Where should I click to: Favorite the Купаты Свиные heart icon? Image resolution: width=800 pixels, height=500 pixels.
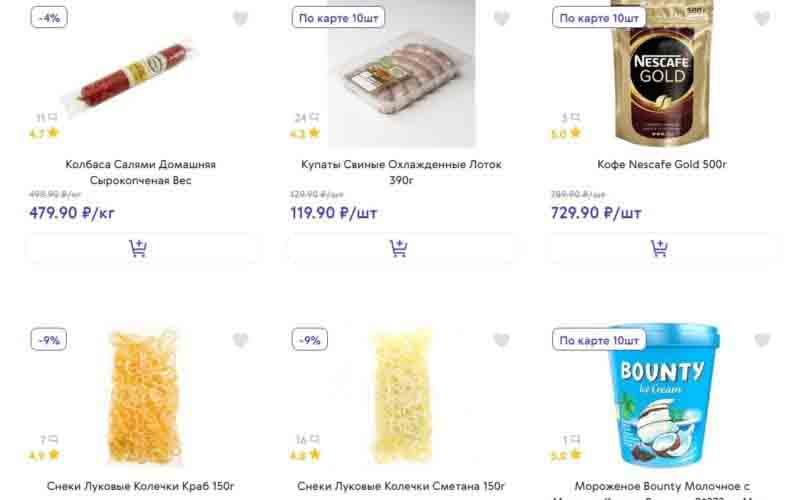pos(501,19)
